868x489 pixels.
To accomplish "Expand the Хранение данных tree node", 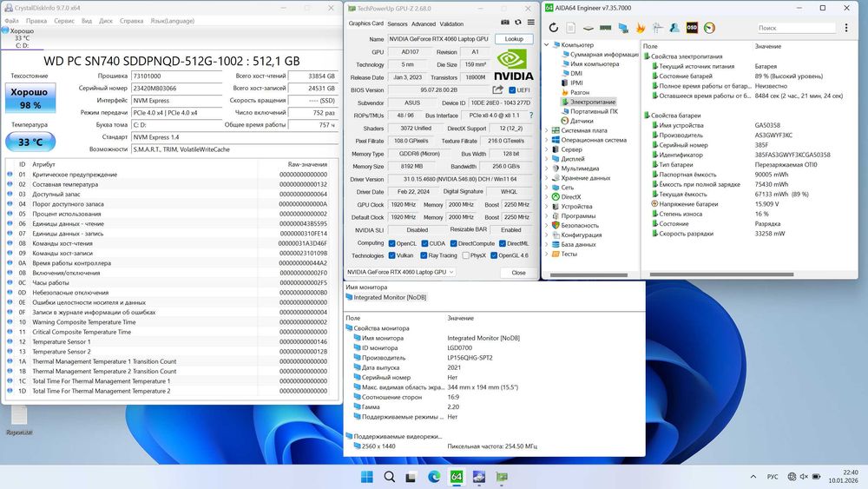I will tap(547, 178).
